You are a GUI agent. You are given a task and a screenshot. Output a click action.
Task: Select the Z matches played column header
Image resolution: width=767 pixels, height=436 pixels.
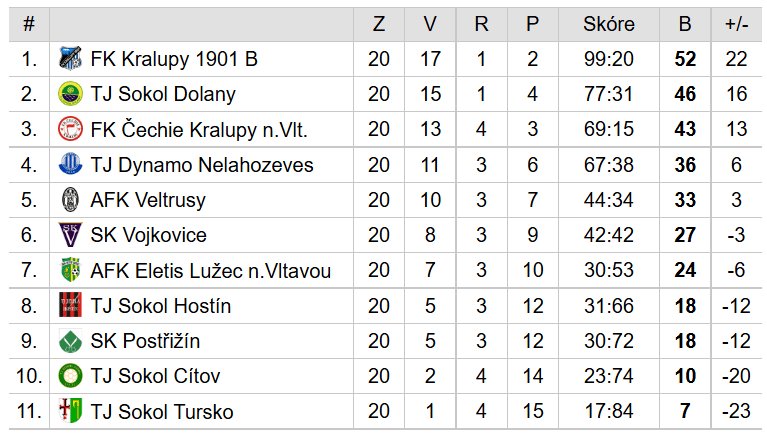[x=379, y=24]
